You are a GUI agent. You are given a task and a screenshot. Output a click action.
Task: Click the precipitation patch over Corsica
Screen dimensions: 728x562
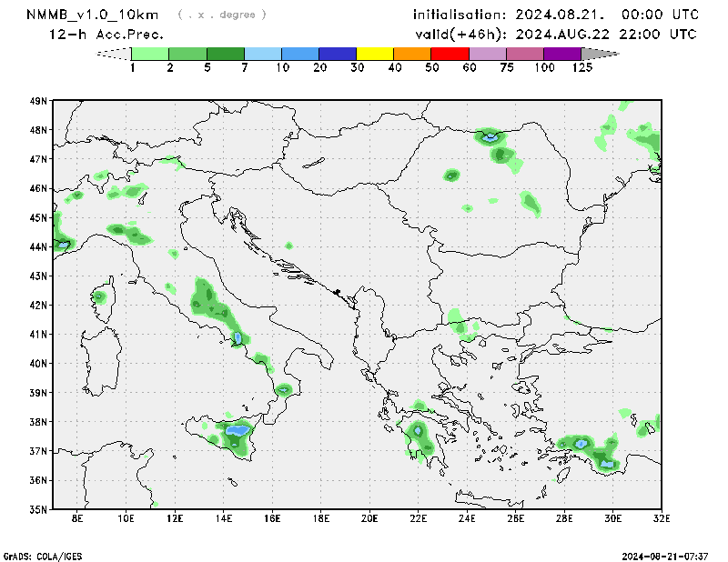99,296
